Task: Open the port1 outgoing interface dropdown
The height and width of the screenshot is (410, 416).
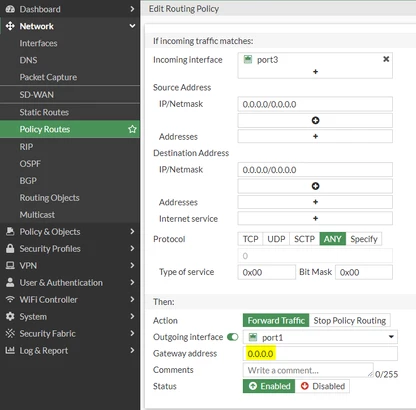Action: click(320, 337)
